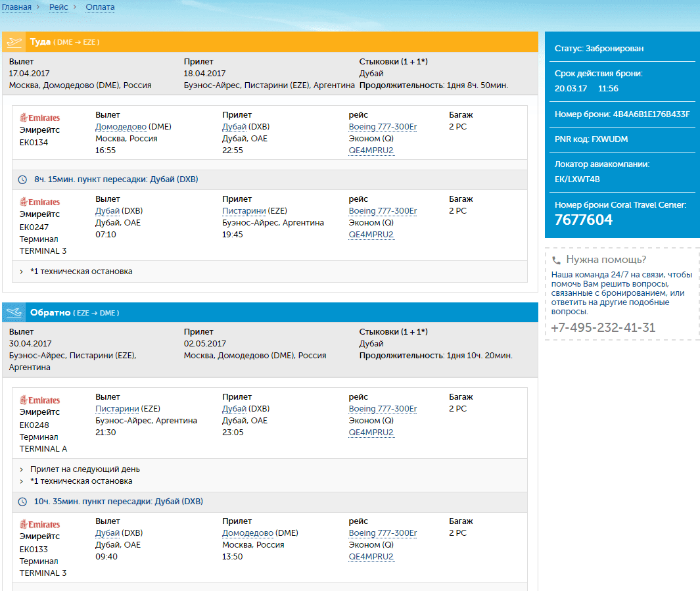Click return duration 1дня 10ч. 20мин.
This screenshot has height=591, width=700.
click(479, 355)
